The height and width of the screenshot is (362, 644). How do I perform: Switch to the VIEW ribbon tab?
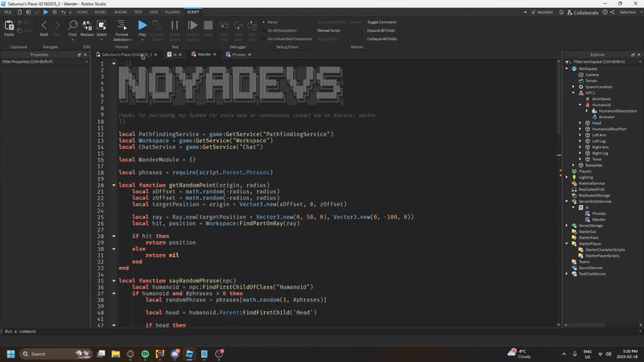tap(153, 12)
